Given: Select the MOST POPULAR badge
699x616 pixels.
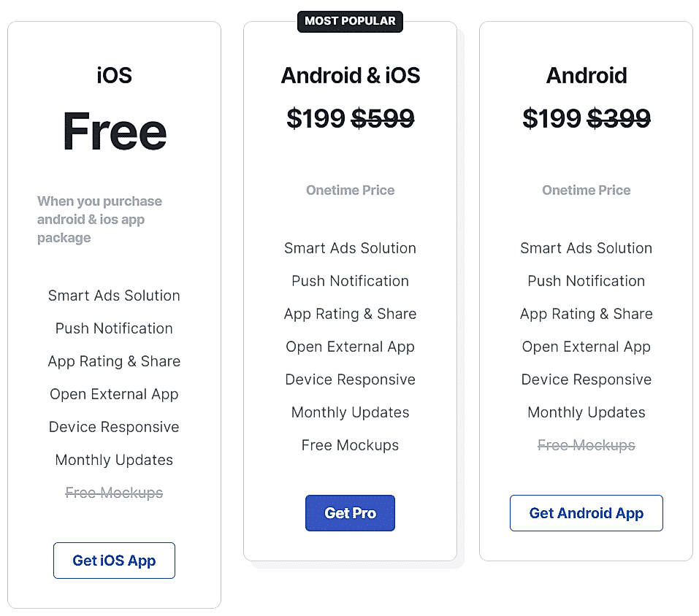Looking at the screenshot, I should click(350, 21).
